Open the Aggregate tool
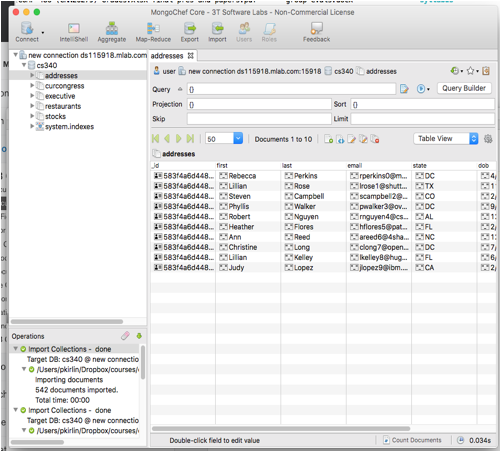 pos(112,33)
